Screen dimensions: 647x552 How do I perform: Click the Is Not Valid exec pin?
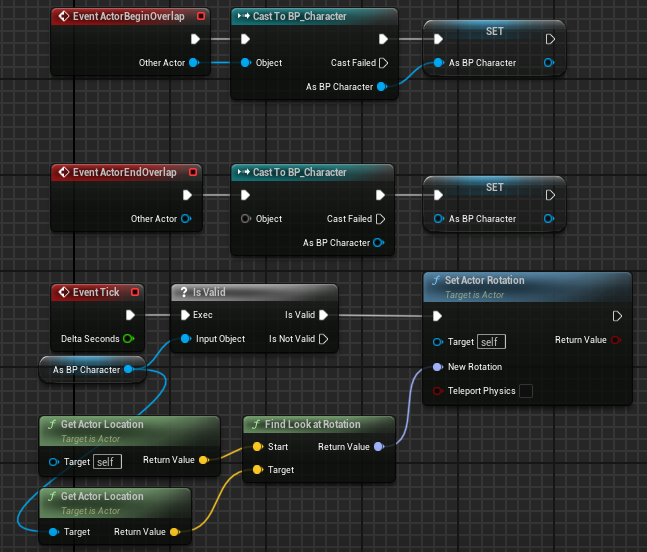(324, 339)
